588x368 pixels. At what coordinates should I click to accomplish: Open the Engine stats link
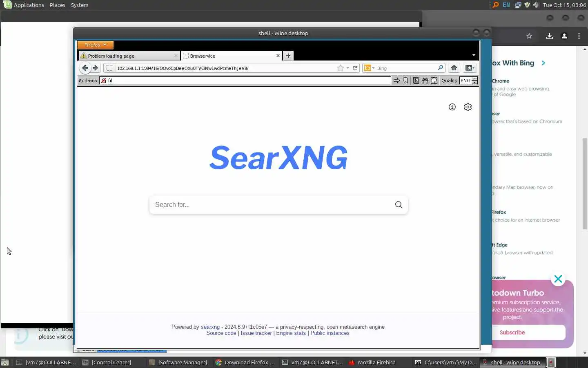click(291, 333)
